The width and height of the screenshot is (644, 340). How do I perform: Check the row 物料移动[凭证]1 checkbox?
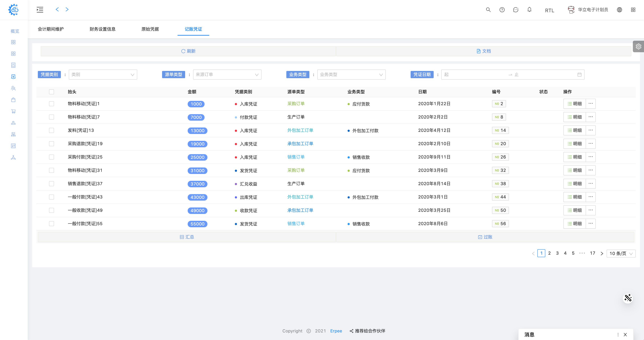click(52, 104)
